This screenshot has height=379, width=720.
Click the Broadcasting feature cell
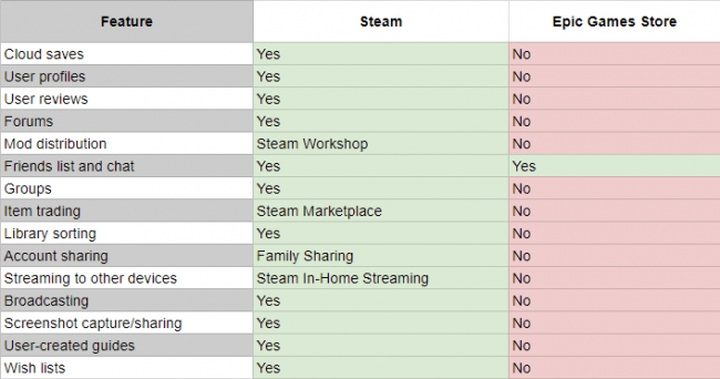pos(126,301)
